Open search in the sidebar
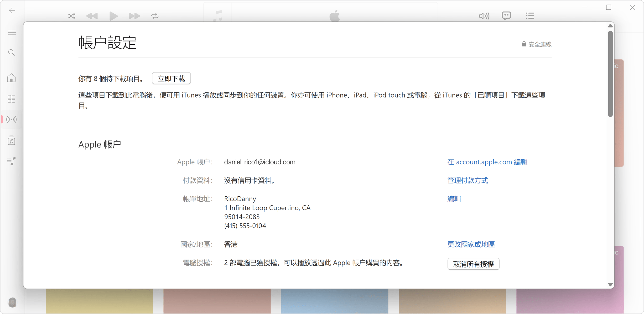 [x=11, y=52]
